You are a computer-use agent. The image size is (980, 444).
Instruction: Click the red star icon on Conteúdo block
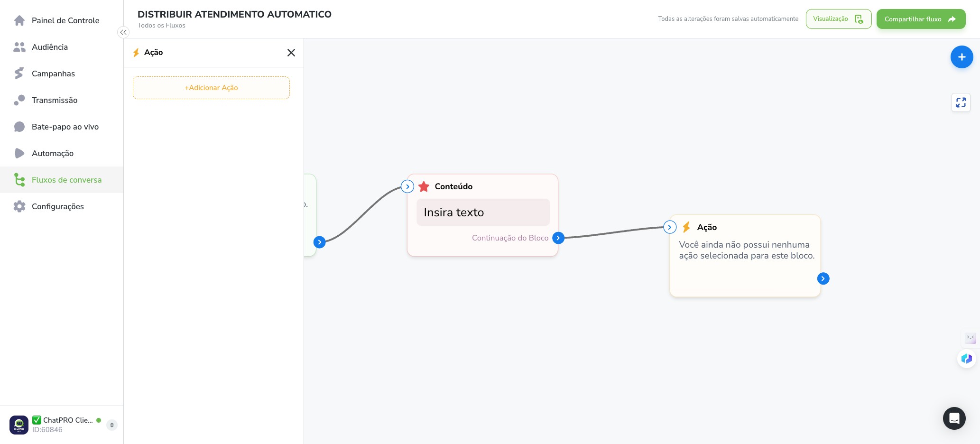point(424,186)
